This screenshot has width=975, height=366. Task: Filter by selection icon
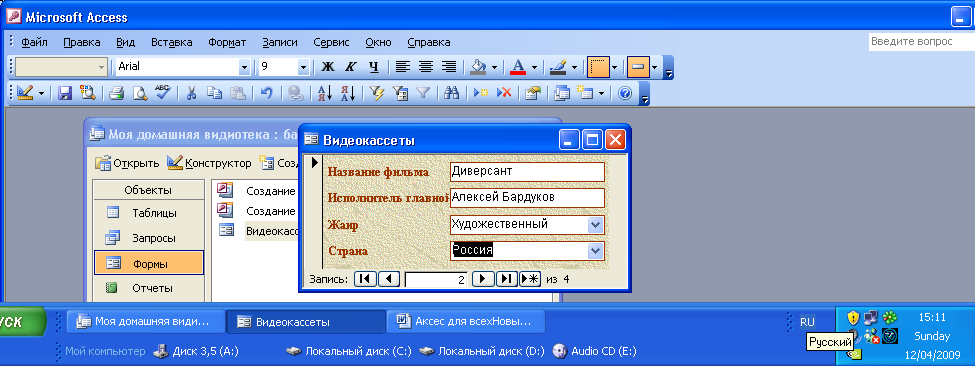pos(377,93)
